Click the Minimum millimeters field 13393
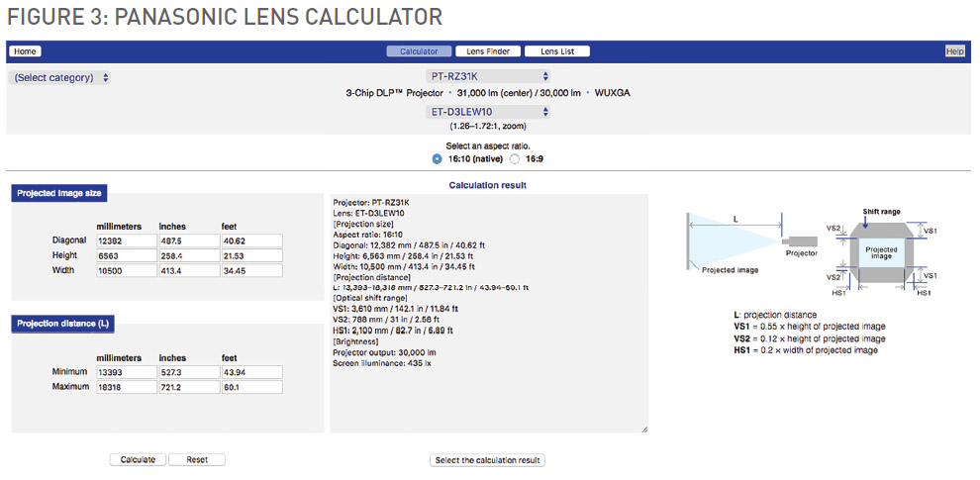The width and height of the screenshot is (980, 480). (126, 372)
